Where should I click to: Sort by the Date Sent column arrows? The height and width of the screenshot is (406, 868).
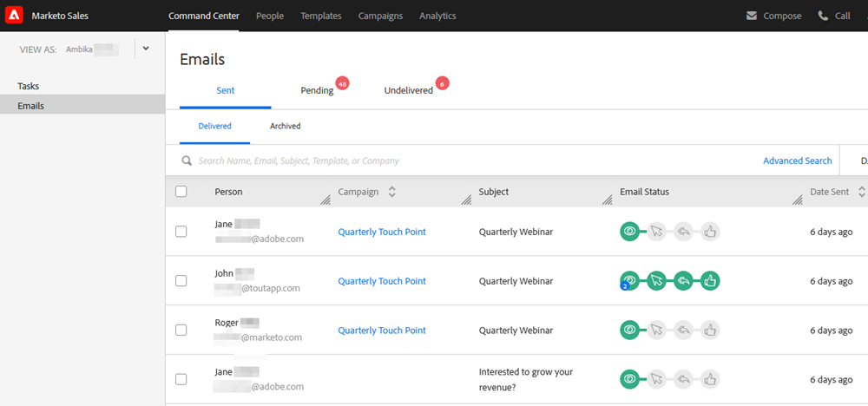point(861,192)
